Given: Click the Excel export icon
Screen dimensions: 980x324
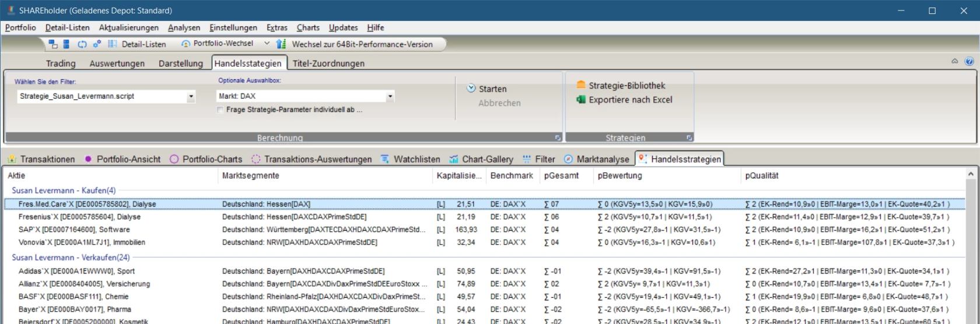Looking at the screenshot, I should [581, 100].
